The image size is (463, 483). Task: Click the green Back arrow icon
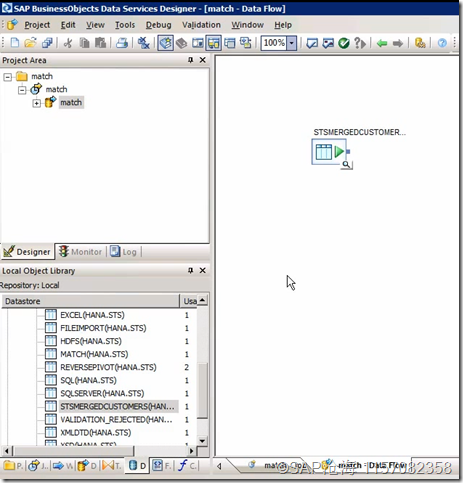[382, 43]
